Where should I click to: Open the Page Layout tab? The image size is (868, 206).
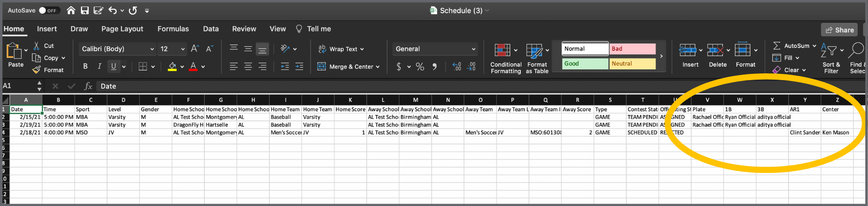coord(122,29)
